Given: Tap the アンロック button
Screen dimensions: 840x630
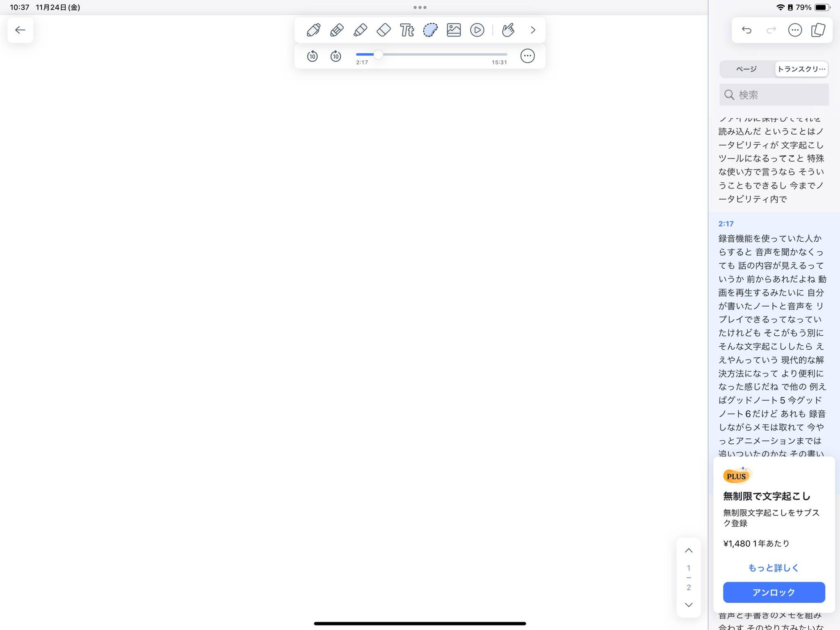Looking at the screenshot, I should tap(774, 592).
